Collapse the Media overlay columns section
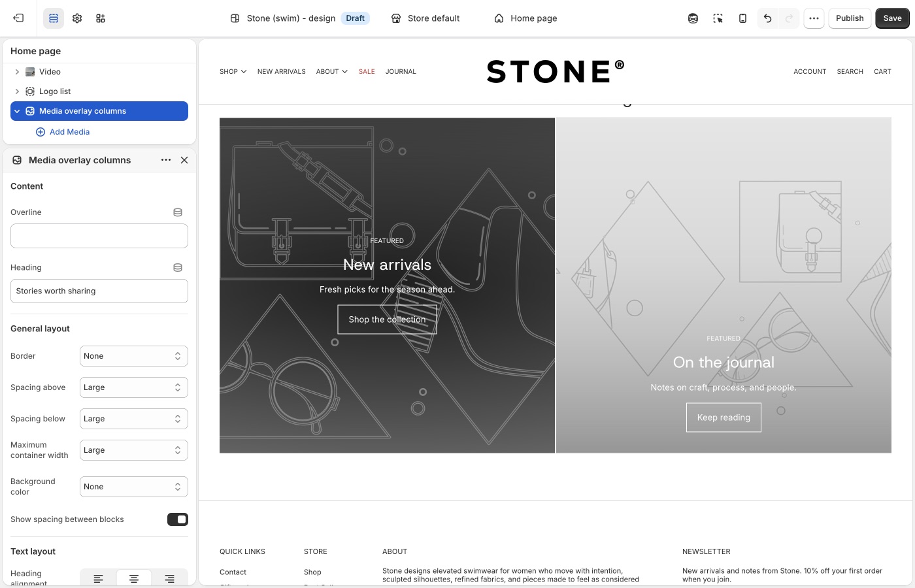Image resolution: width=915 pixels, height=588 pixels. (17, 111)
